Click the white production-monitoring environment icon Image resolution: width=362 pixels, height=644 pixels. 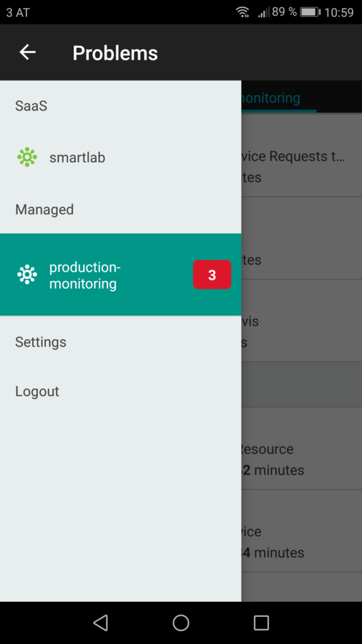click(x=27, y=274)
